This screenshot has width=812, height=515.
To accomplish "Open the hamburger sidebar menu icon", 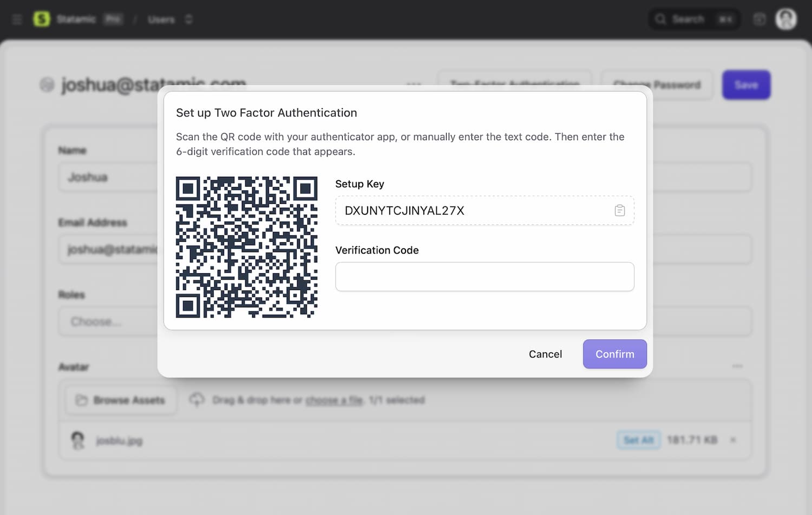I will tap(17, 19).
